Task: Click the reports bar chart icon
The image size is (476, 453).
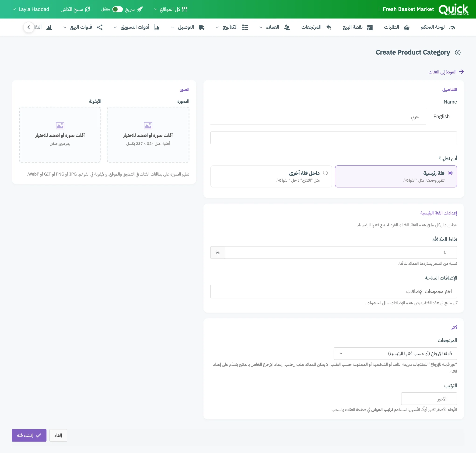Action: [x=49, y=27]
